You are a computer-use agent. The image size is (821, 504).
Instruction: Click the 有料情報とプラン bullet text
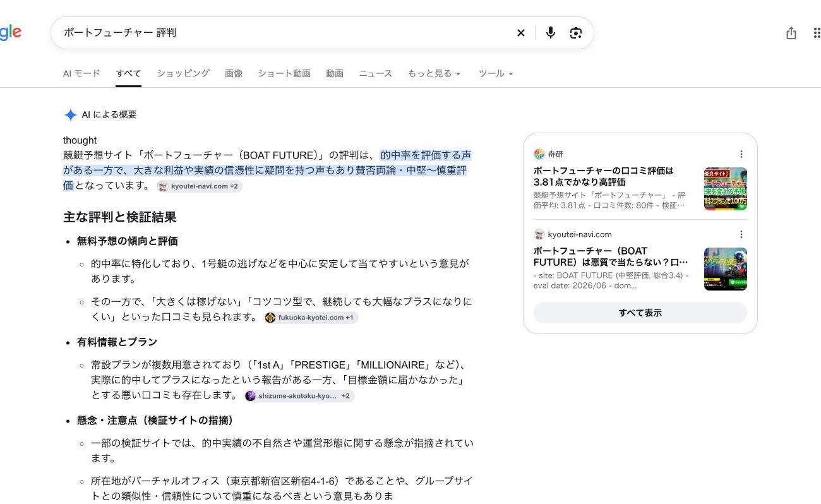(117, 342)
